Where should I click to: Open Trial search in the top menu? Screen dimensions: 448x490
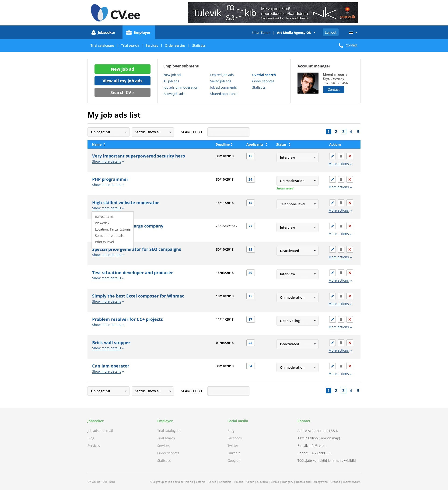point(130,45)
